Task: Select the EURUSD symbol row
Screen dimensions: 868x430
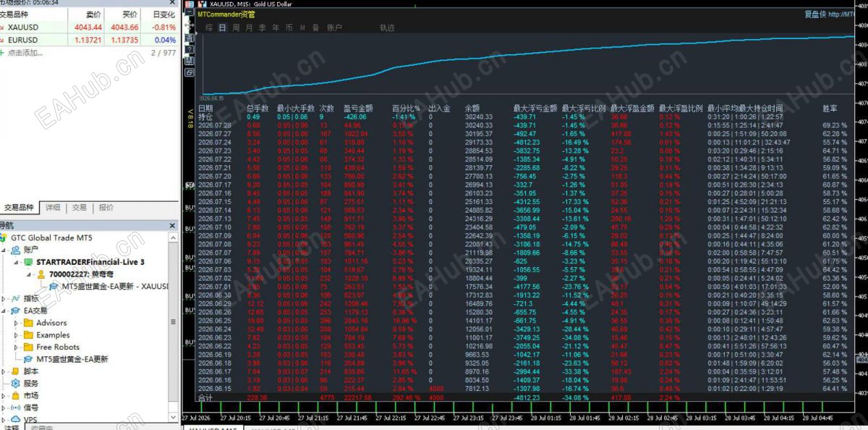Action: coord(88,40)
